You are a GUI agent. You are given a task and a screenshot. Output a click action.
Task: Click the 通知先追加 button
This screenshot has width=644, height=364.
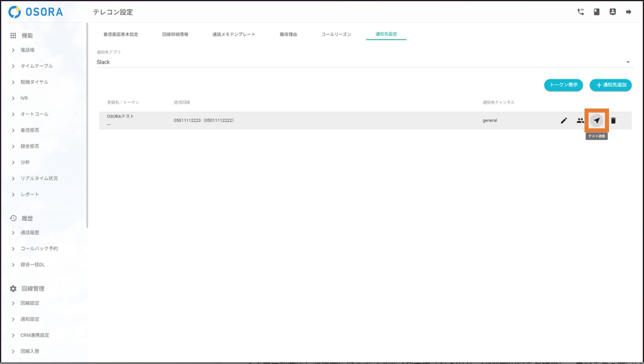tap(610, 85)
